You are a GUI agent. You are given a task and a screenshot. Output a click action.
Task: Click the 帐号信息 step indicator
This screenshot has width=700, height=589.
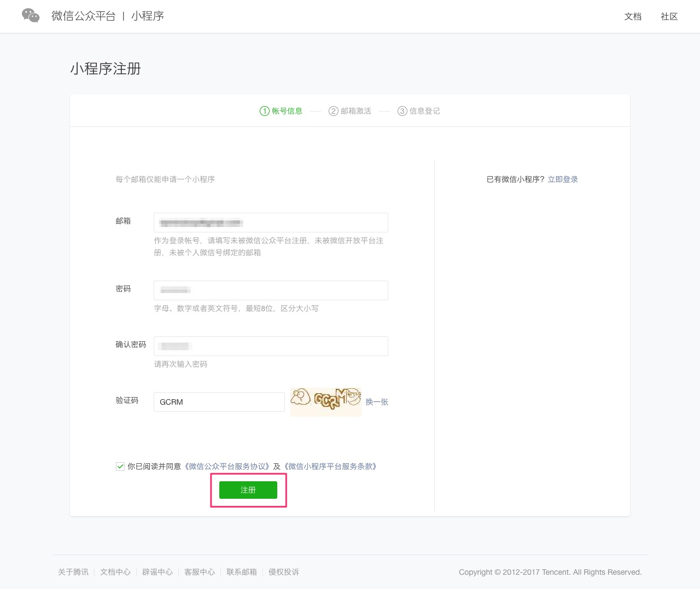[281, 110]
